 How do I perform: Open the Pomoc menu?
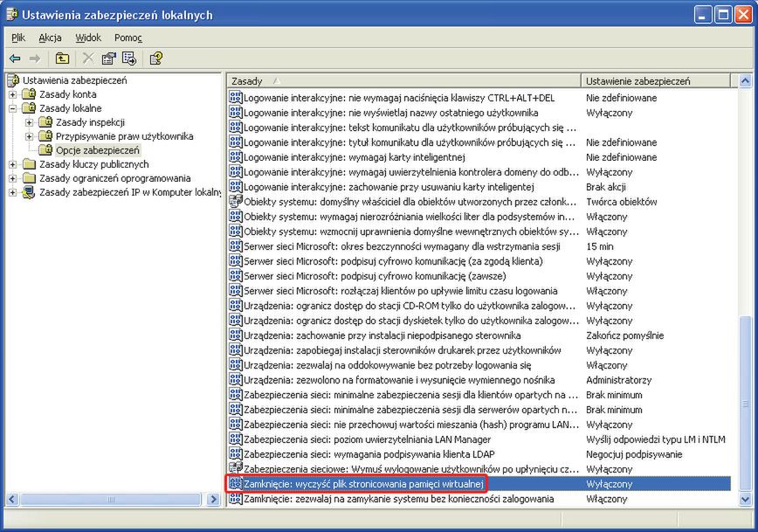[128, 38]
